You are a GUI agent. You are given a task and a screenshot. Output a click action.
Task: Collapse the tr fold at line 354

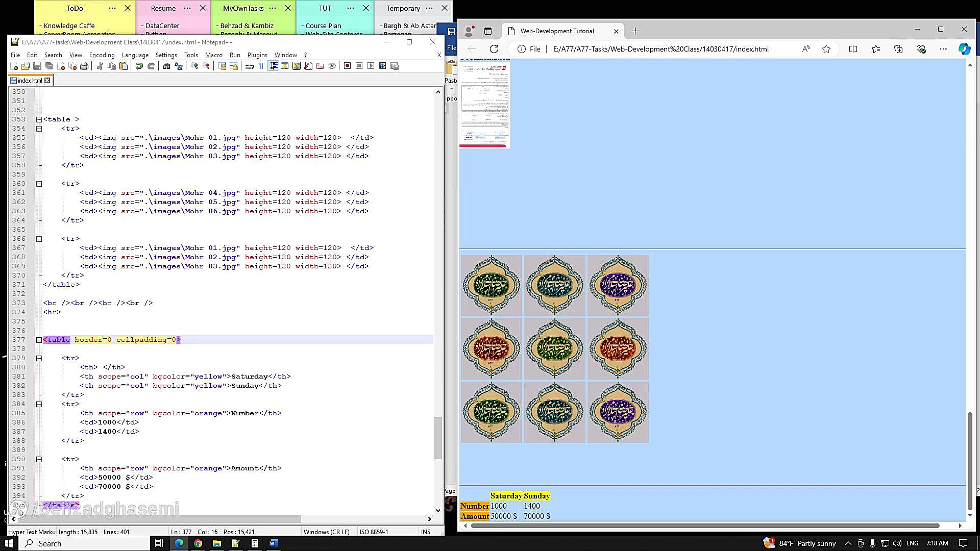tap(39, 129)
